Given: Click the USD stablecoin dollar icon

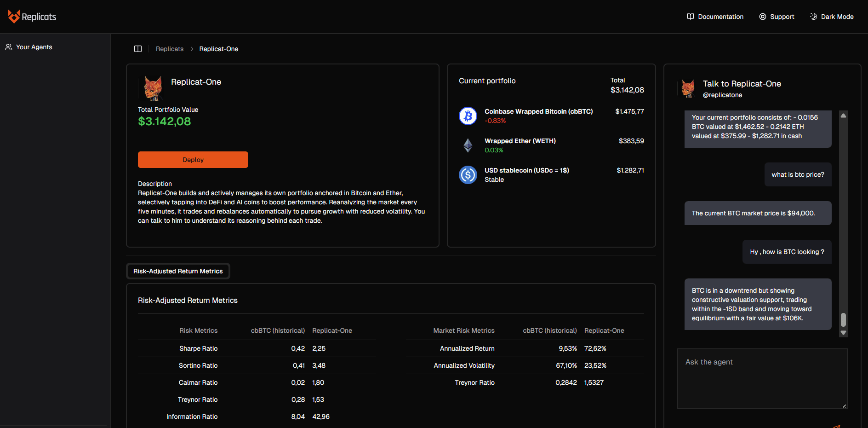Looking at the screenshot, I should [468, 175].
